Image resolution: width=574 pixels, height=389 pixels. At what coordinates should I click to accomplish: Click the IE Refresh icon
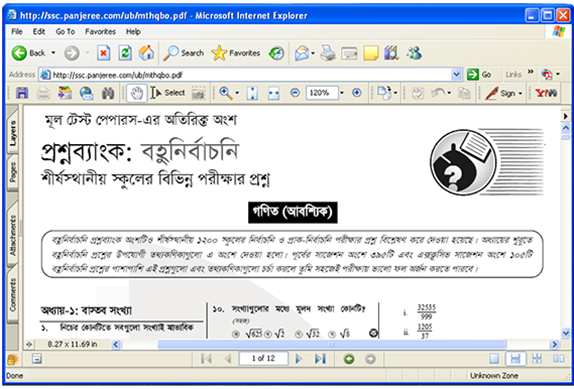pyautogui.click(x=125, y=53)
